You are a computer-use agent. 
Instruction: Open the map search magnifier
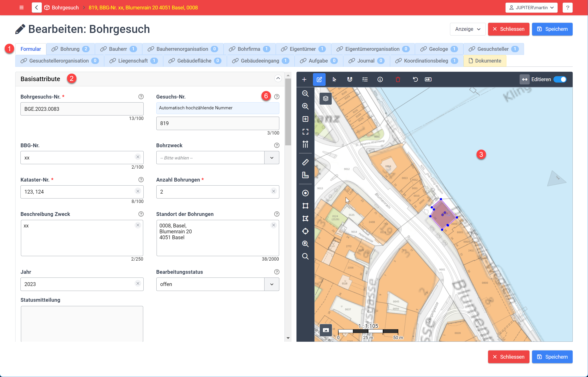305,256
